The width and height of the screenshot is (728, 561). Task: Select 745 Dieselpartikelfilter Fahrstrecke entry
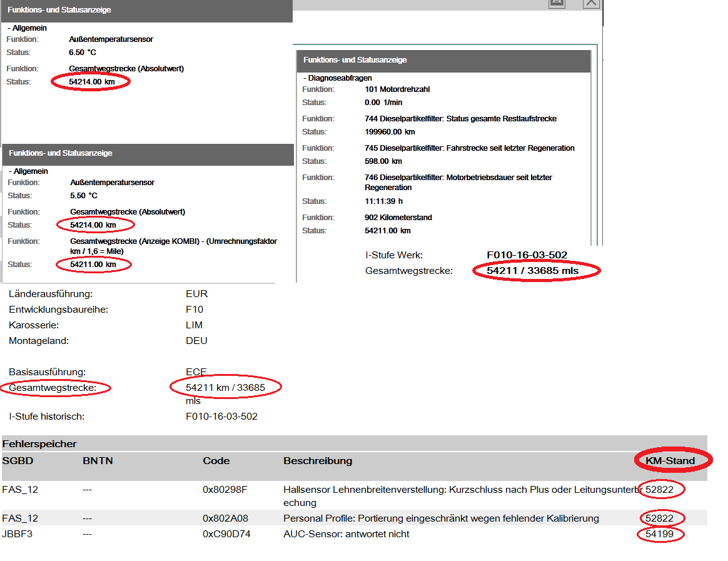tap(469, 148)
